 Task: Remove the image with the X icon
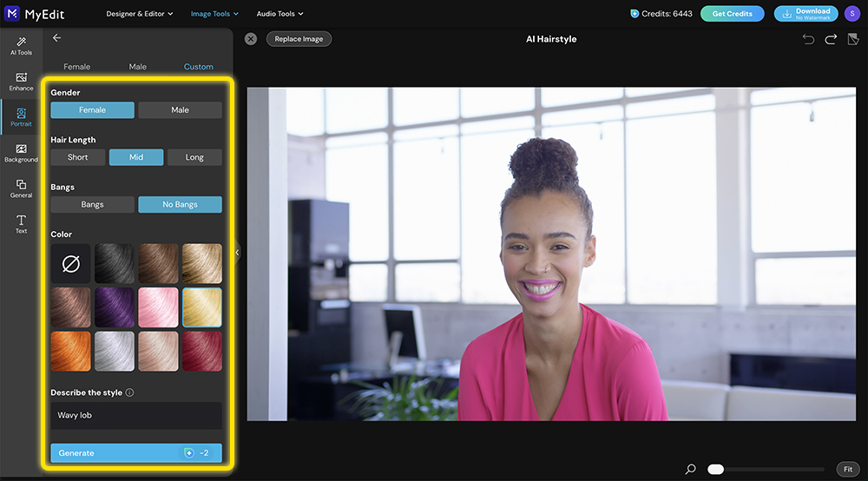point(251,39)
